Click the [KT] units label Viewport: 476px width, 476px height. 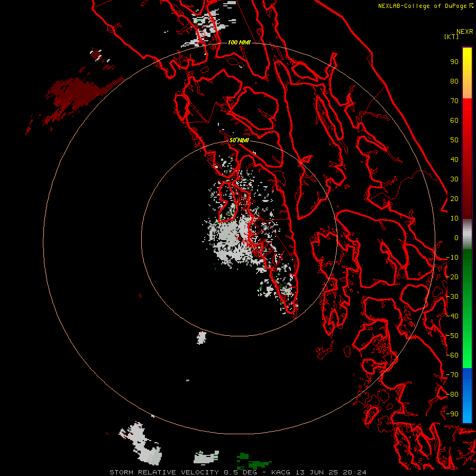coord(451,36)
